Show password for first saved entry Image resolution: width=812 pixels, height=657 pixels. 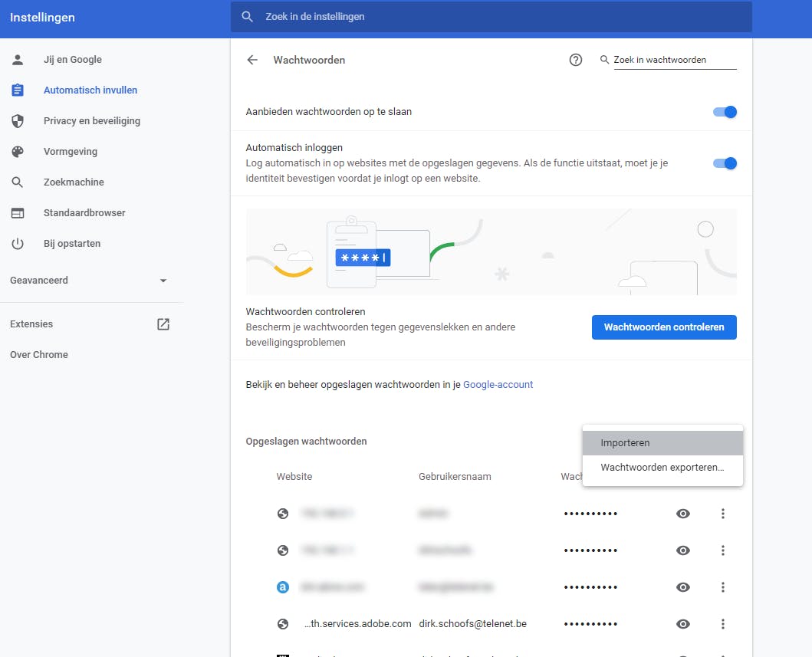tap(683, 514)
